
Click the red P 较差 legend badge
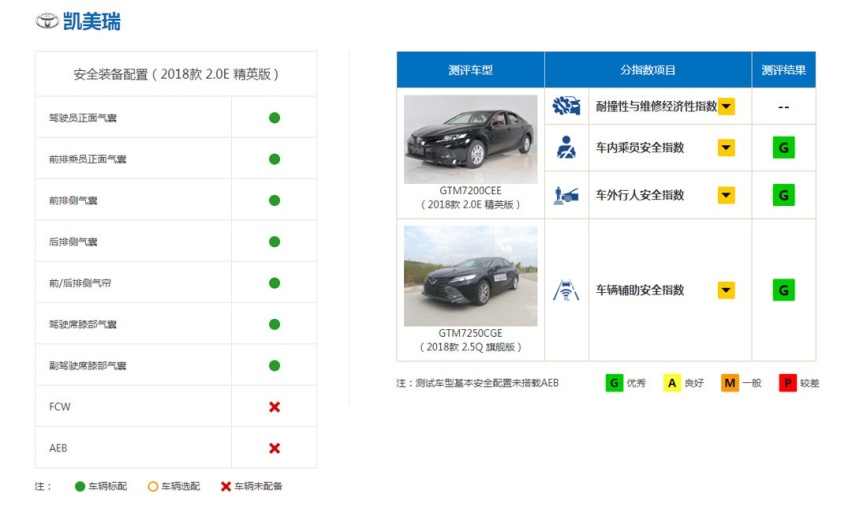click(x=787, y=383)
